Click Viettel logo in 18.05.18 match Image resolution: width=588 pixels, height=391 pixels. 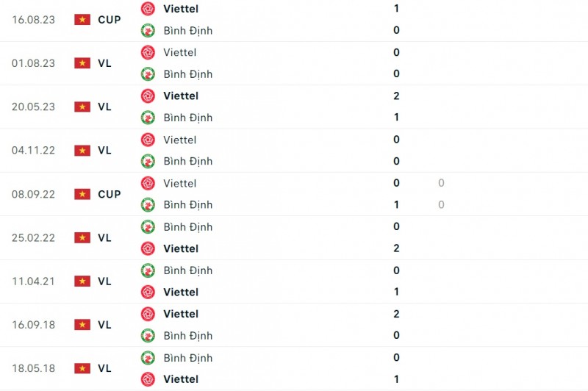coord(148,379)
